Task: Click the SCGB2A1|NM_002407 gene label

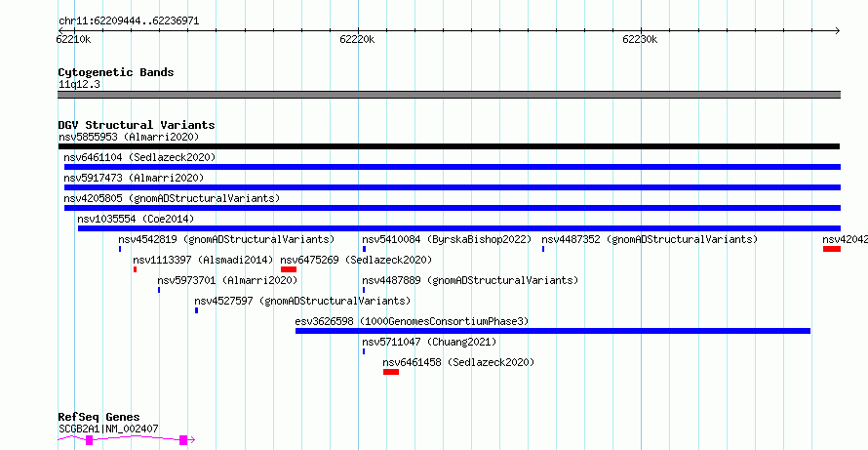Action: 108,429
